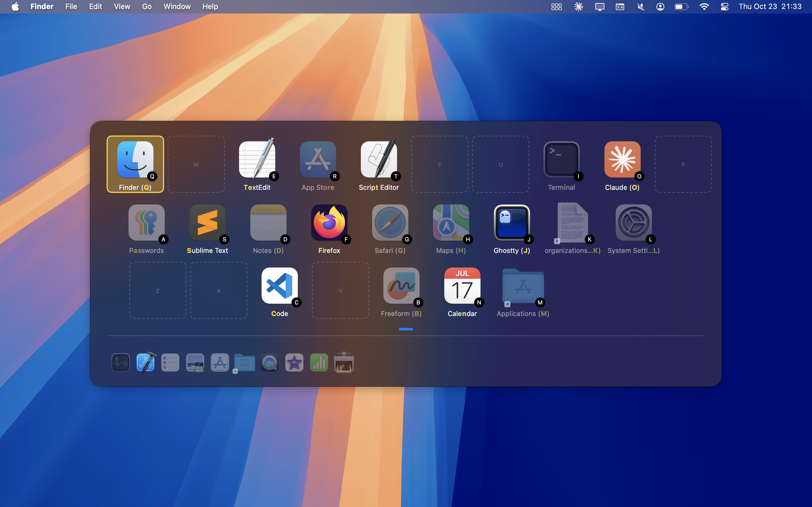The image size is (812, 507).
Task: Launch QuickTime Player from bottom row
Action: tap(270, 363)
